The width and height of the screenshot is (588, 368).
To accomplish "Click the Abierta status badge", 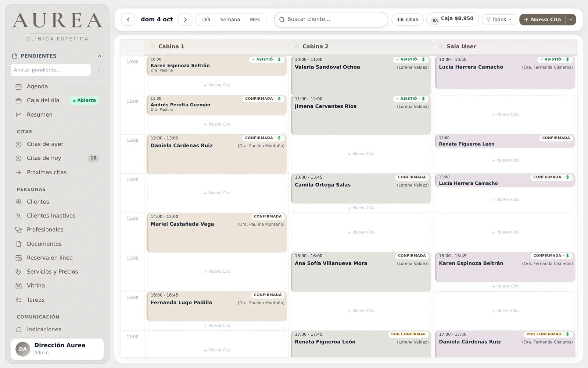I will 85,100.
